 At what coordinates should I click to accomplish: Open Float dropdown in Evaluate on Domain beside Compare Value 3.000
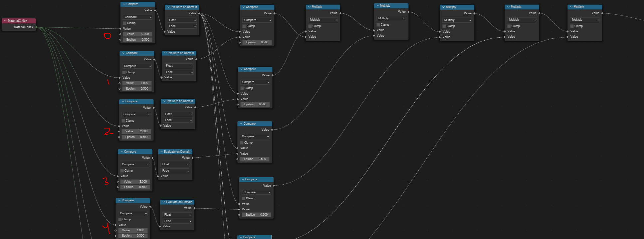(x=175, y=164)
